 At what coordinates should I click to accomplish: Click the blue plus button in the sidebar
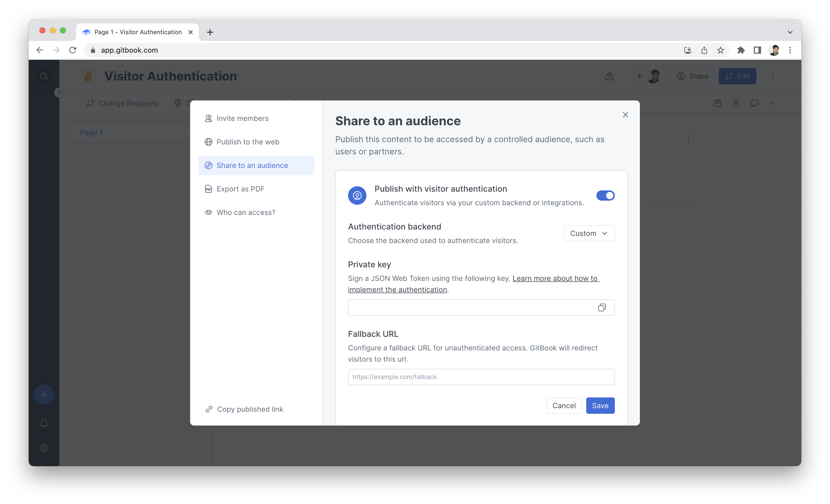tap(43, 395)
